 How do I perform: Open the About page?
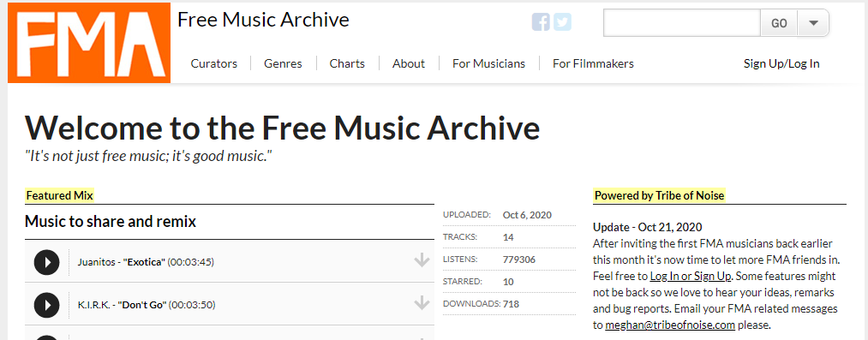point(409,63)
